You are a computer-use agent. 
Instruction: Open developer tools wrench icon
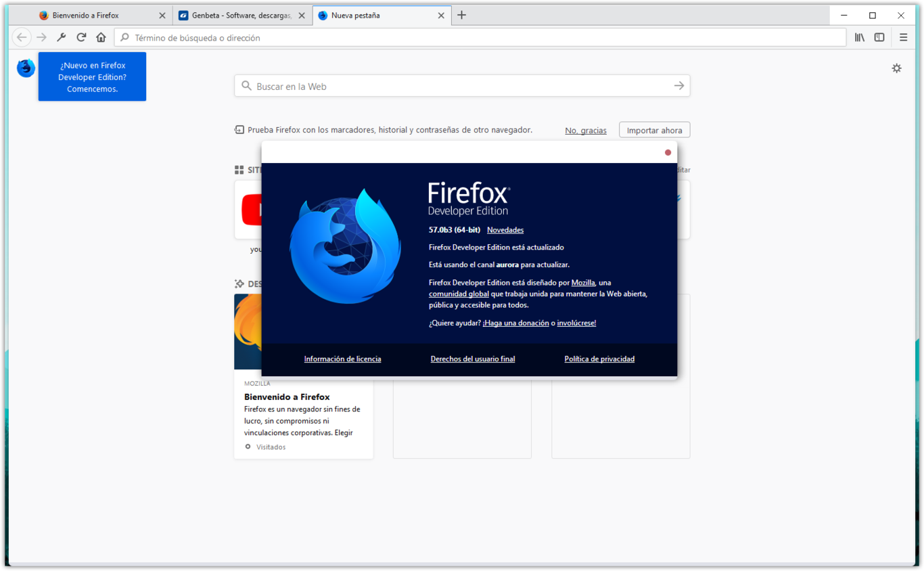[x=62, y=38]
